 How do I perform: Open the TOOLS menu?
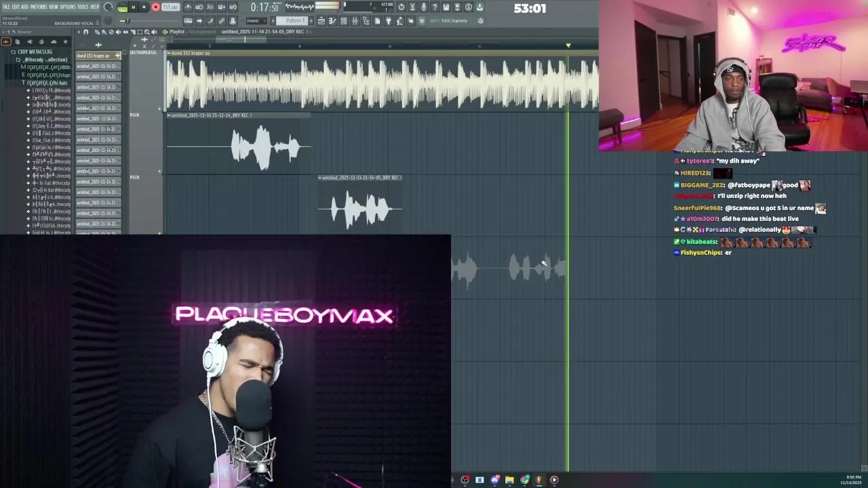pos(83,7)
